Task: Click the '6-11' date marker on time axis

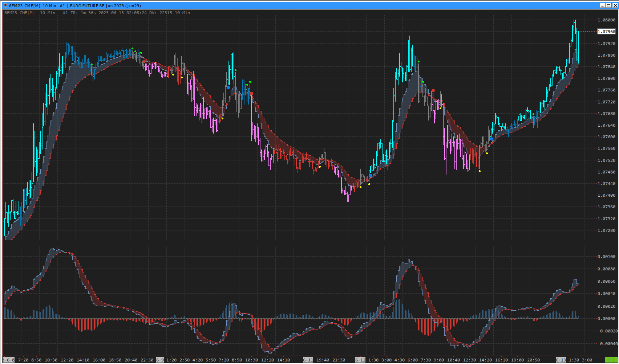Action: [308, 360]
